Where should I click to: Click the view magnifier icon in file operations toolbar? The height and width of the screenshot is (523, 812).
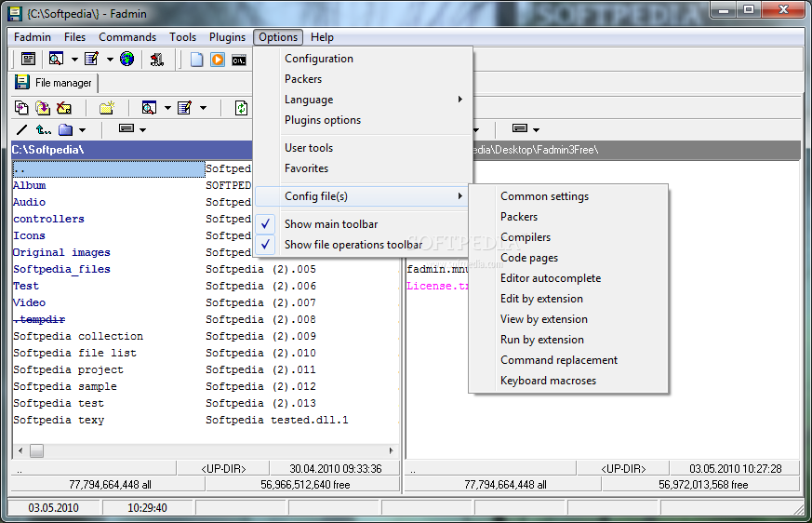[x=149, y=108]
